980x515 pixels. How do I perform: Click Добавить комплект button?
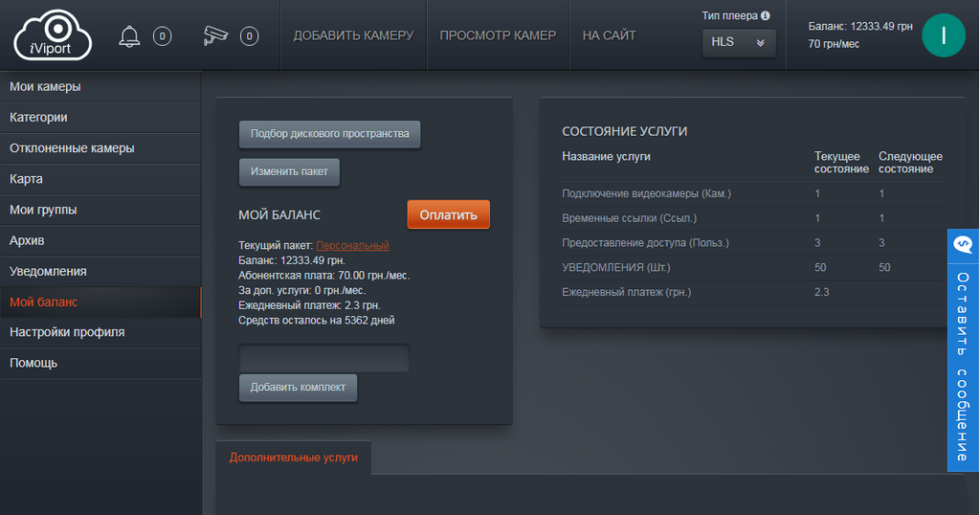point(298,388)
